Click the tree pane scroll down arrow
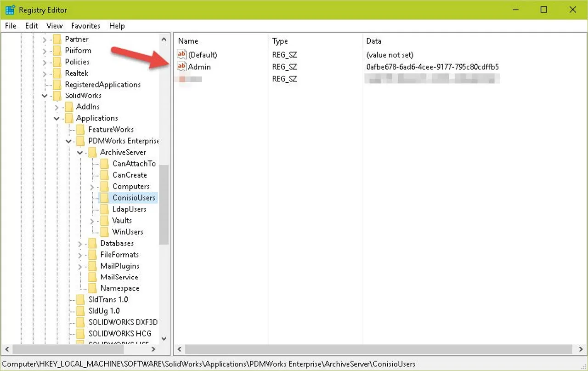 [164, 339]
